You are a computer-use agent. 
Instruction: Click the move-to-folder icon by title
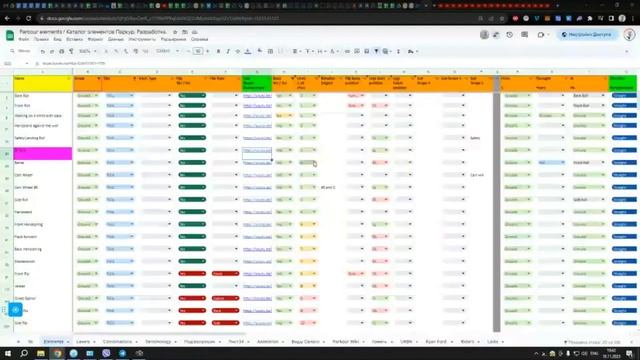coord(185,32)
